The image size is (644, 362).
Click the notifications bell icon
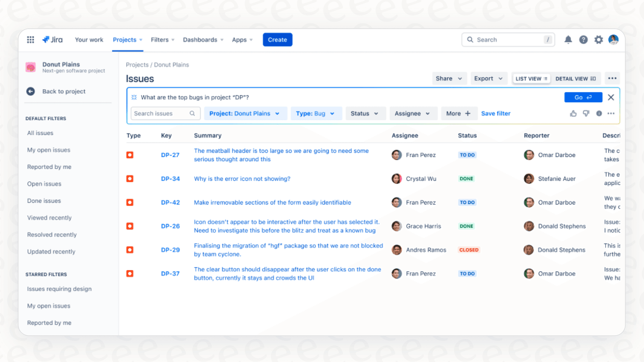point(568,39)
